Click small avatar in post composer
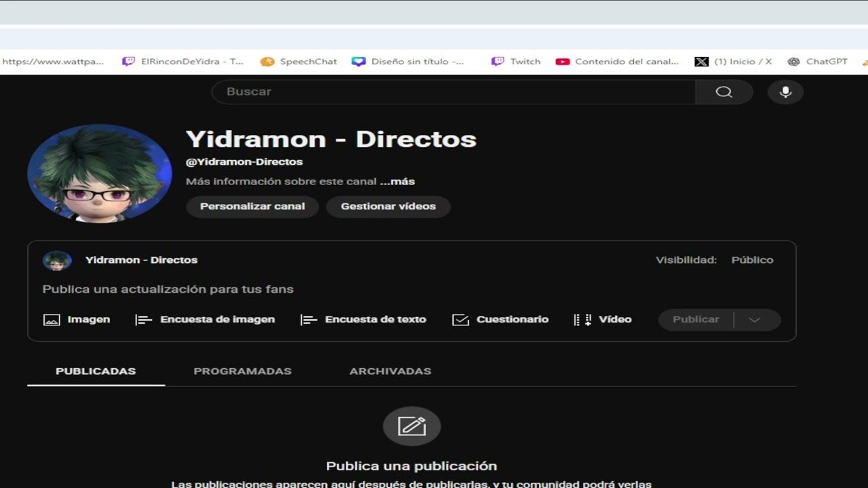The height and width of the screenshot is (488, 868). 57,260
